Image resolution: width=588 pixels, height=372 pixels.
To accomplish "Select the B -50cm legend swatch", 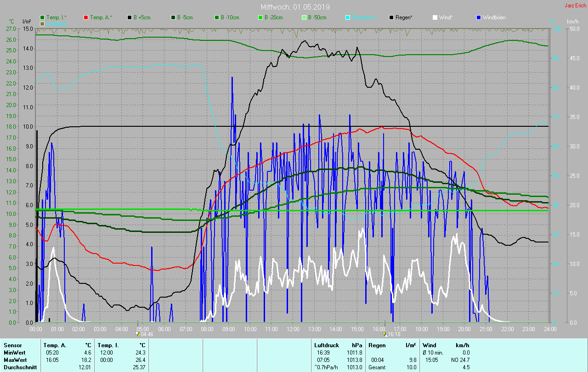I will 304,17.
